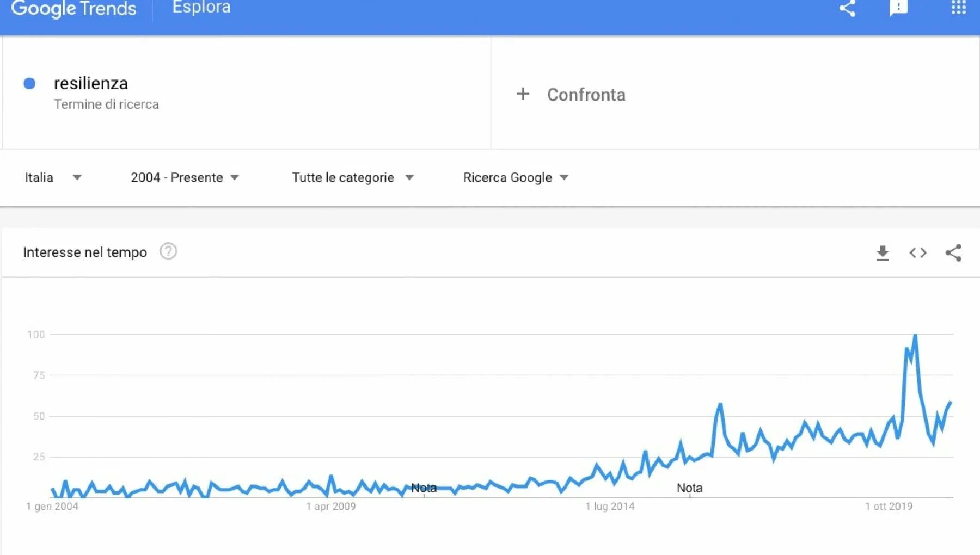Image resolution: width=980 pixels, height=555 pixels.
Task: Click the header share icon
Action: click(x=847, y=9)
